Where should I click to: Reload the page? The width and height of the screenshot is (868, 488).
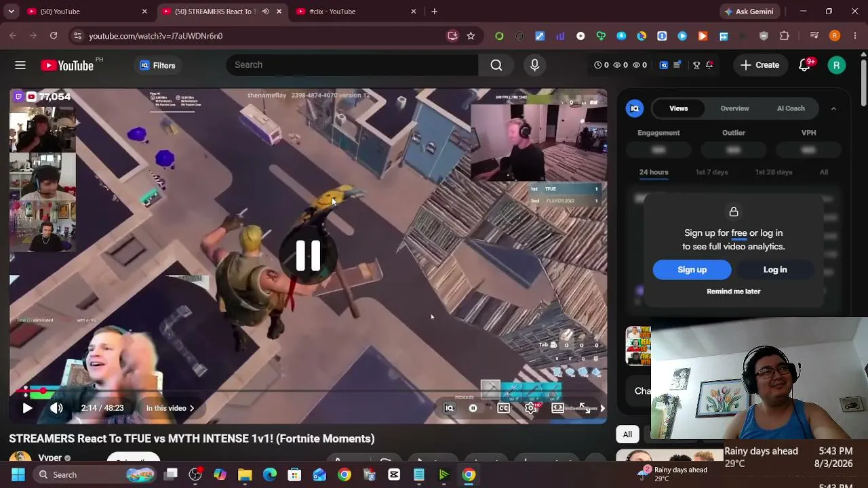54,36
